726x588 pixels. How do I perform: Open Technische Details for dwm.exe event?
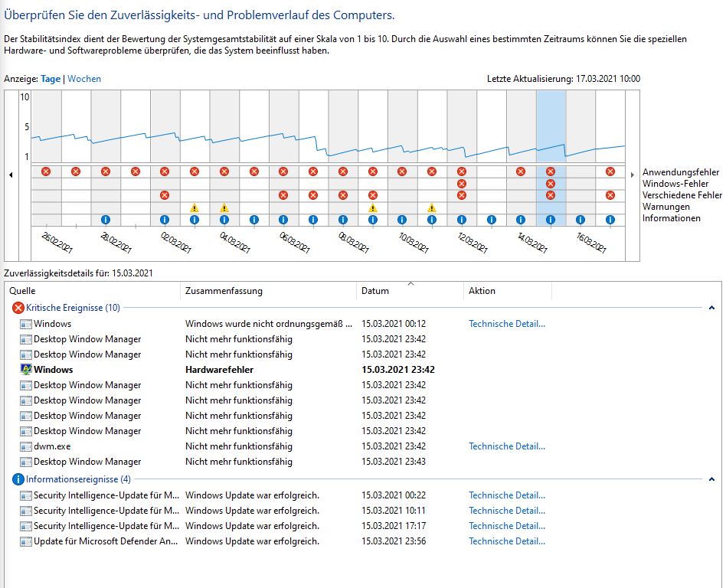click(507, 446)
